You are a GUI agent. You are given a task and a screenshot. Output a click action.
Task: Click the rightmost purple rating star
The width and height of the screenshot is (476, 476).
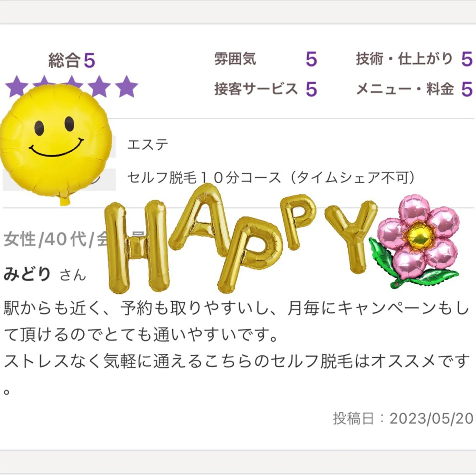[x=126, y=87]
